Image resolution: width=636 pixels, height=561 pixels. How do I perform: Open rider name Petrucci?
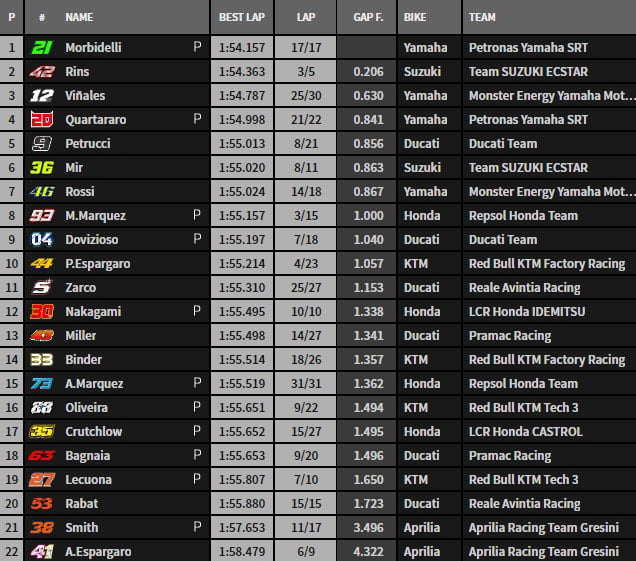coord(88,143)
